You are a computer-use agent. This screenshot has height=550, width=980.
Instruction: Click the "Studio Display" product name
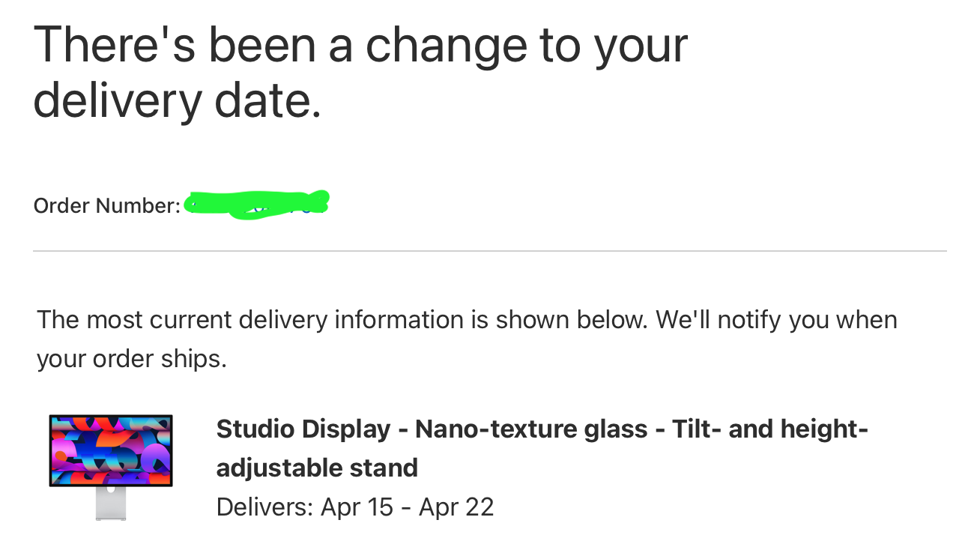coord(303,429)
